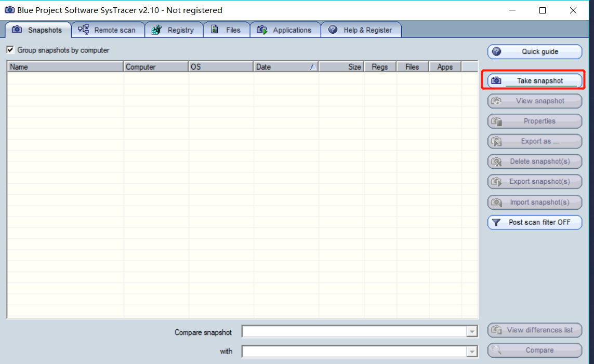Switch to the Remote scan tab

pos(108,30)
